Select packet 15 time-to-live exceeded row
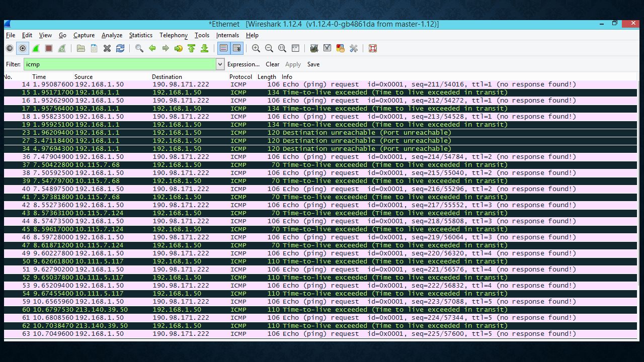The image size is (644, 362). point(320,93)
